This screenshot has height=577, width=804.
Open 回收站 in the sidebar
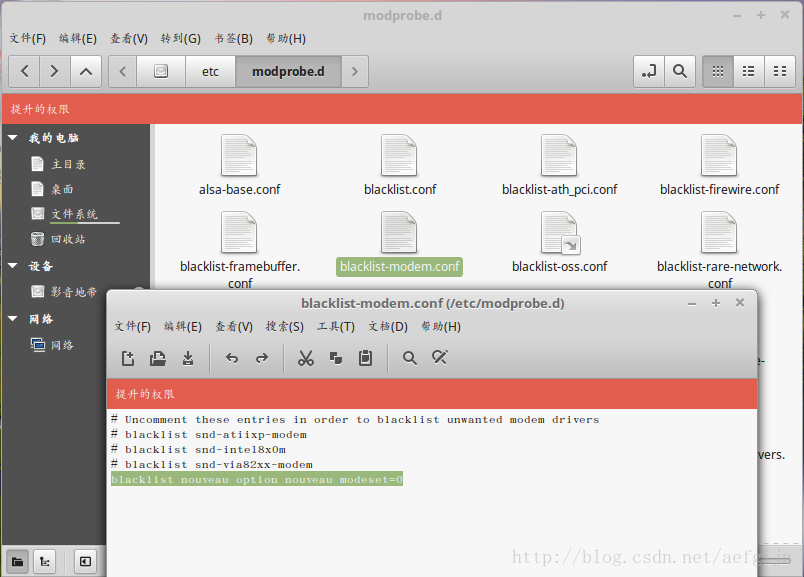point(68,239)
